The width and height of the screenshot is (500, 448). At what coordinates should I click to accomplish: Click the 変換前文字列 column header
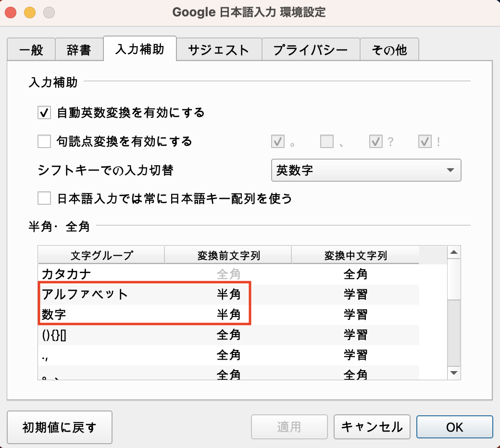pos(228,256)
